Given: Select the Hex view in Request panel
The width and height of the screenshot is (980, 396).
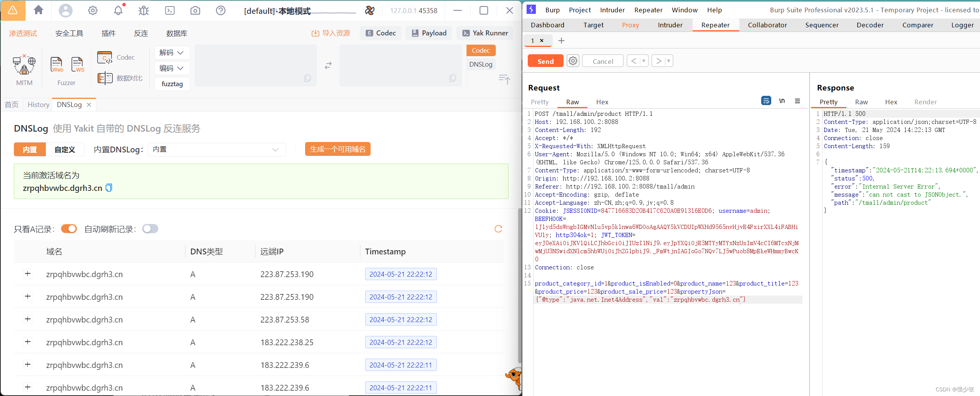Looking at the screenshot, I should [602, 102].
